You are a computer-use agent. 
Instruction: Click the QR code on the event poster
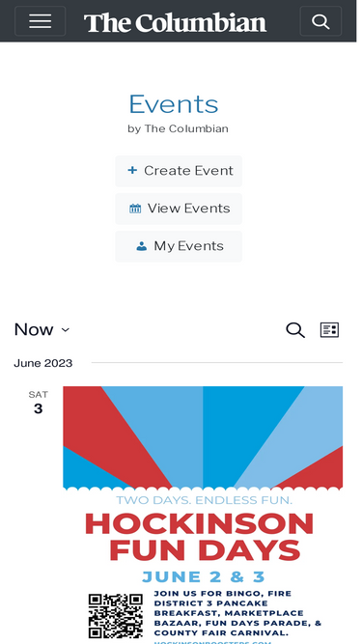(116, 616)
